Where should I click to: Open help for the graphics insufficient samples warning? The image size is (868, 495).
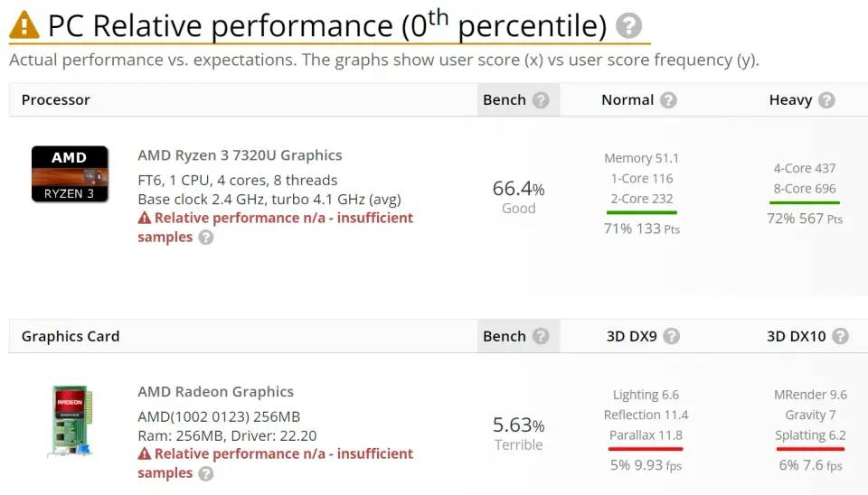[x=206, y=473]
